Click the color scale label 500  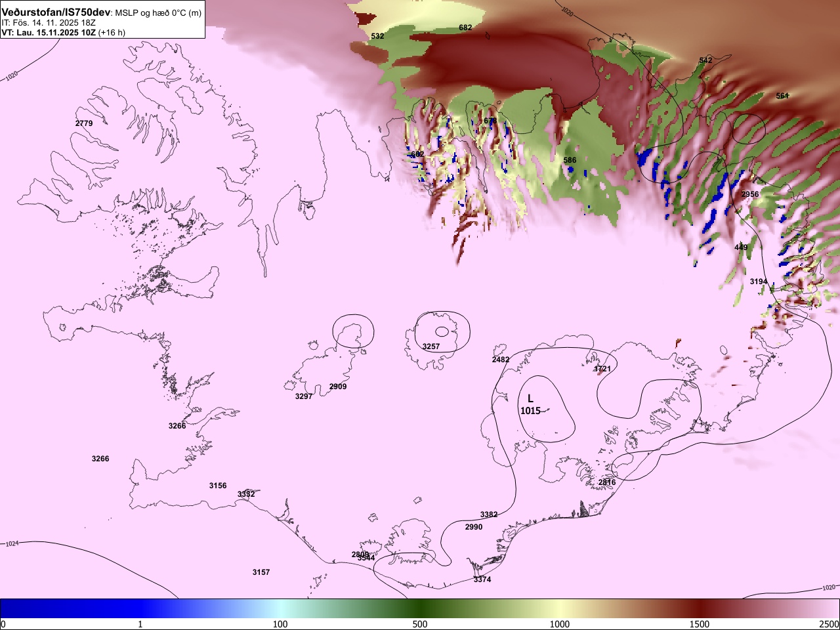420,624
